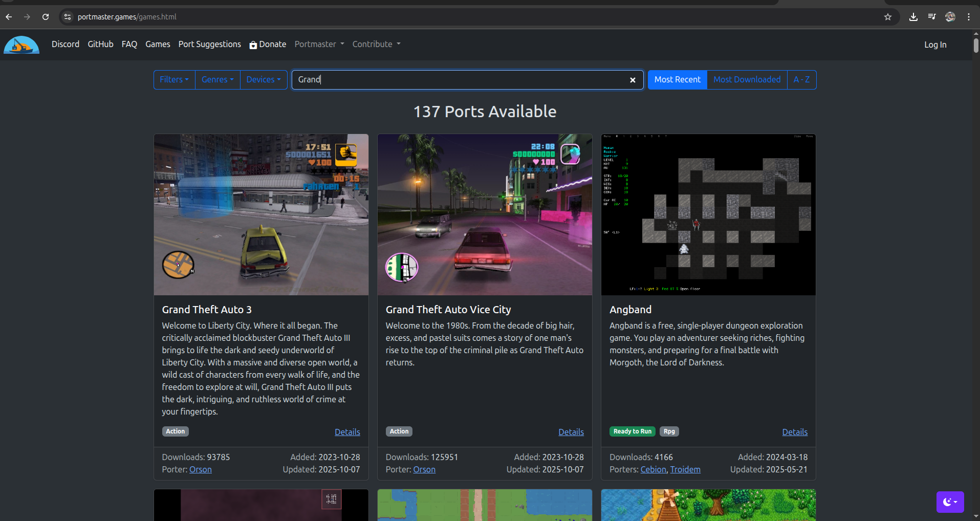View site information icon in address bar

tap(68, 17)
